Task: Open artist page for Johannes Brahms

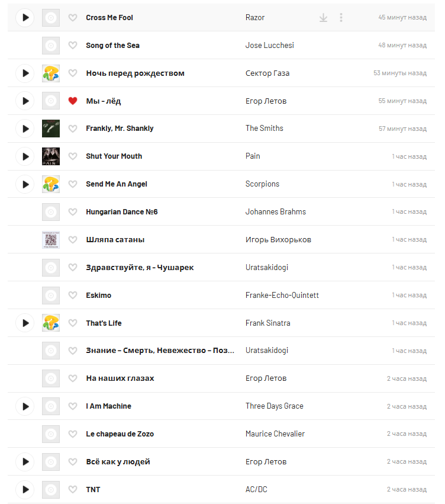Action: point(275,212)
